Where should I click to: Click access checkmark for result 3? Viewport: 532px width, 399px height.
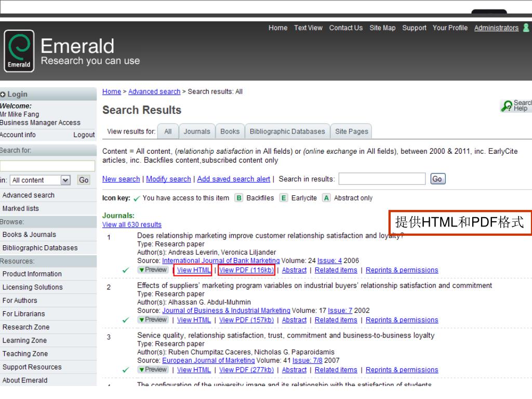coord(126,370)
